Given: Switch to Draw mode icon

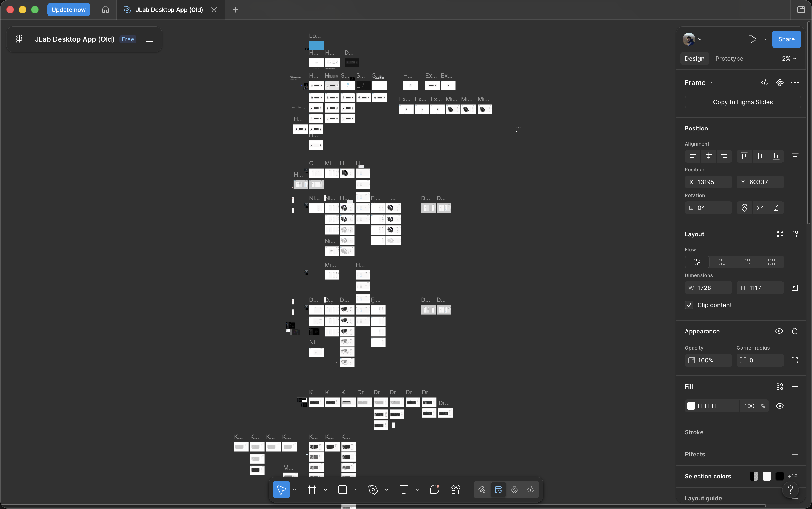Looking at the screenshot, I should [482, 489].
